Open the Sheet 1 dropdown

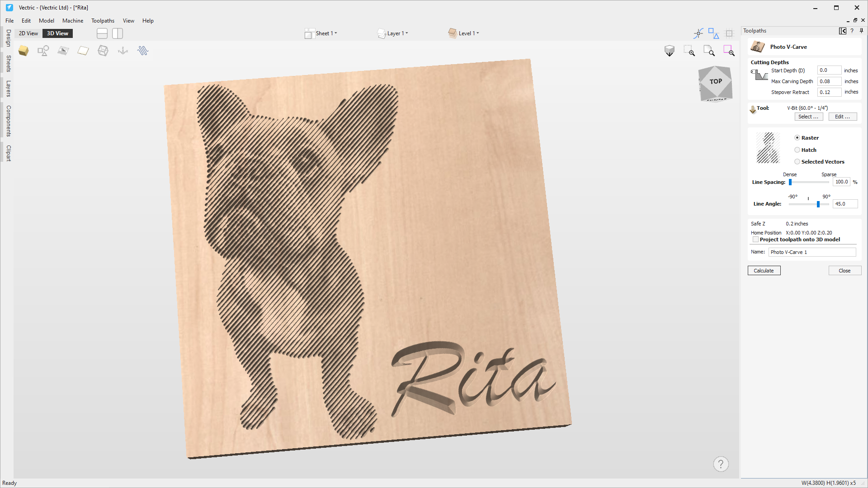pos(326,33)
